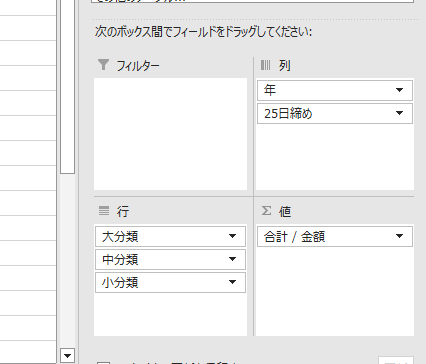Screen dimensions: 426x364
Task: Open dropdown for 25日締め column field
Action: coord(399,113)
